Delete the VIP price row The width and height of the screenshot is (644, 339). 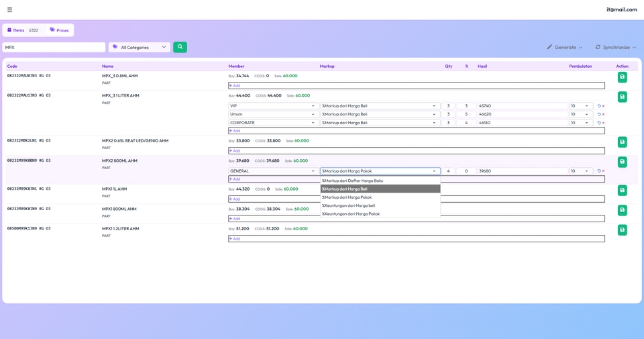click(x=603, y=106)
